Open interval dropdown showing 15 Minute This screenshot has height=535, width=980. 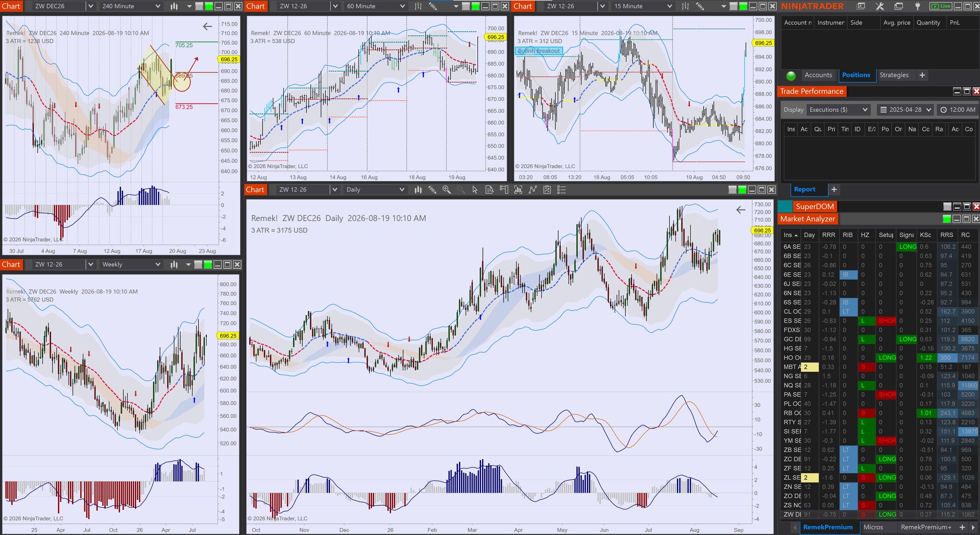pos(642,6)
